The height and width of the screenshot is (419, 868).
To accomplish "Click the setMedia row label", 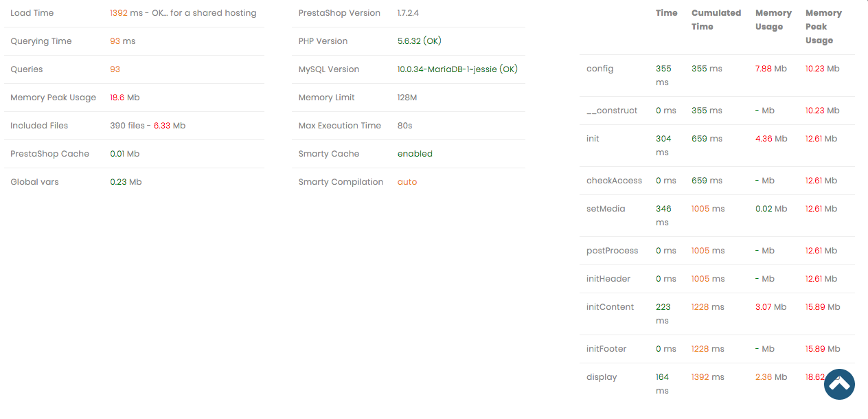I will [x=606, y=209].
